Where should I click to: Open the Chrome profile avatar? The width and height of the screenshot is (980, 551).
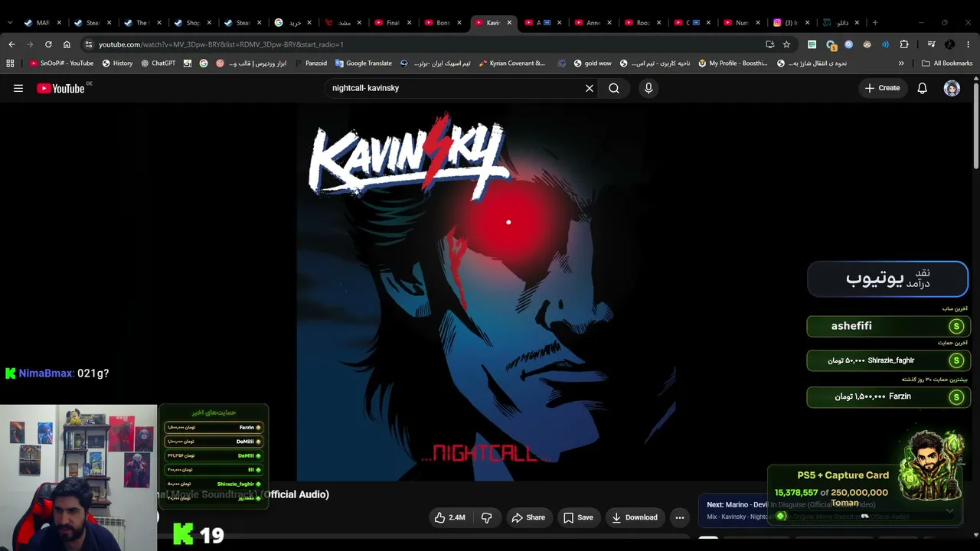click(x=950, y=44)
